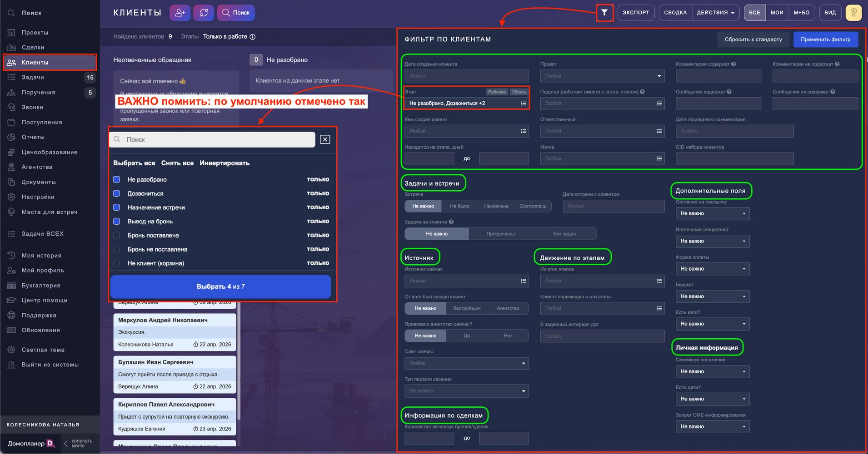Open the Места для встреч icon
This screenshot has height=454, width=868.
(11, 212)
